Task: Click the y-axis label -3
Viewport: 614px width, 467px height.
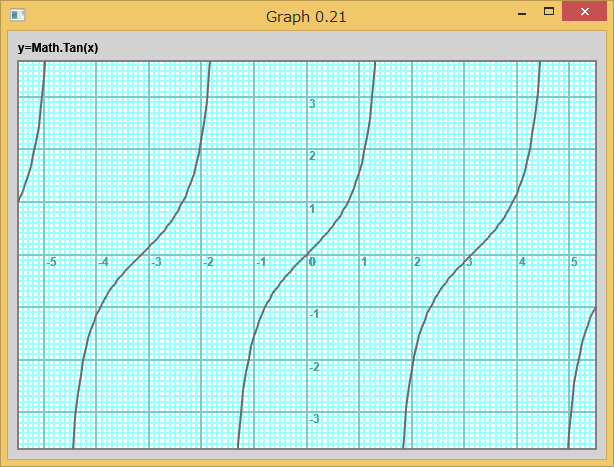Action: click(314, 419)
